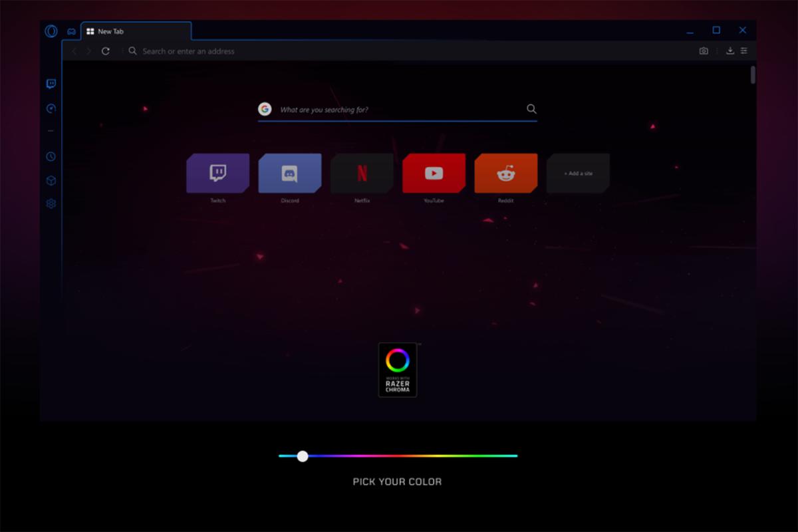This screenshot has width=798, height=532.
Task: Click the Razer Chroma badge
Action: pos(398,370)
